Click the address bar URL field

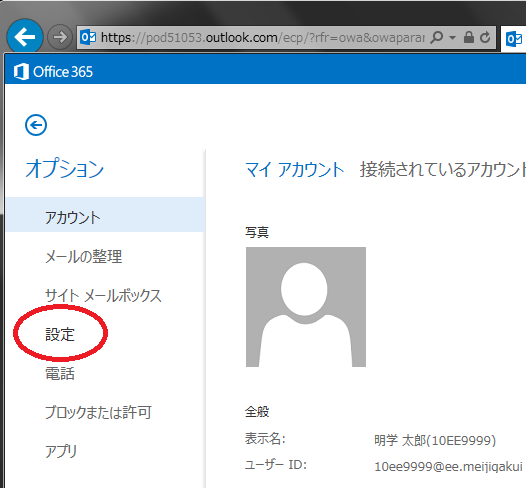(263, 38)
